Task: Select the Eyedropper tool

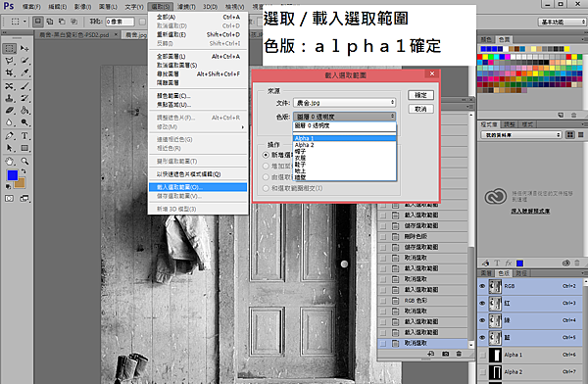Action: [x=24, y=72]
